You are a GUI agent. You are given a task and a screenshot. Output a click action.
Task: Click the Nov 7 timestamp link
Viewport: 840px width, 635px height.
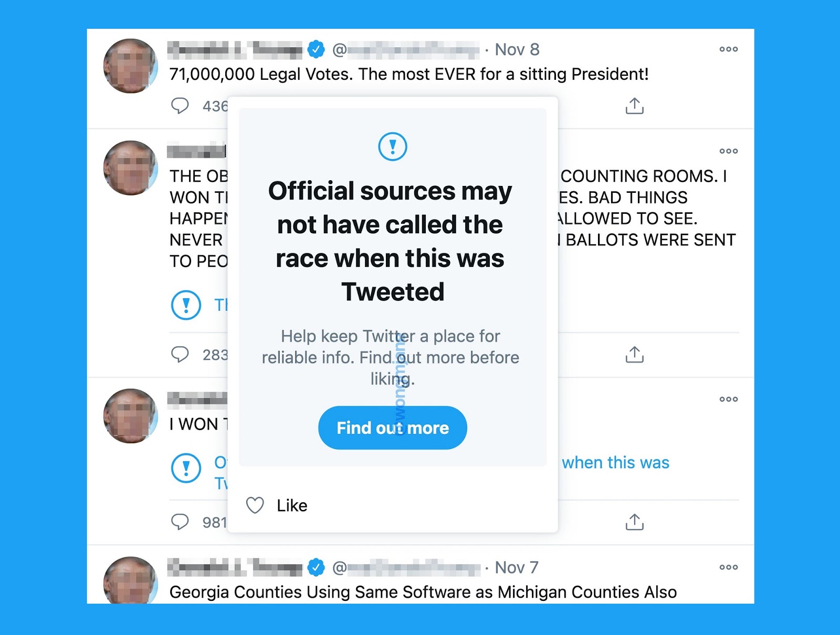coord(516,567)
